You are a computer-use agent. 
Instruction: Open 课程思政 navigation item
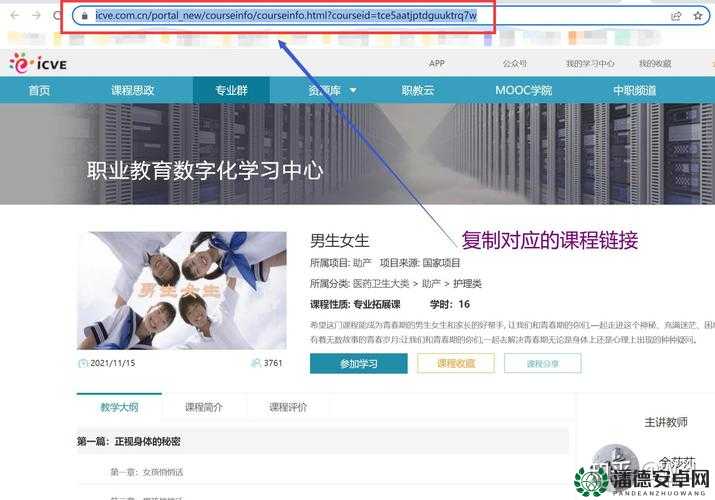click(133, 90)
